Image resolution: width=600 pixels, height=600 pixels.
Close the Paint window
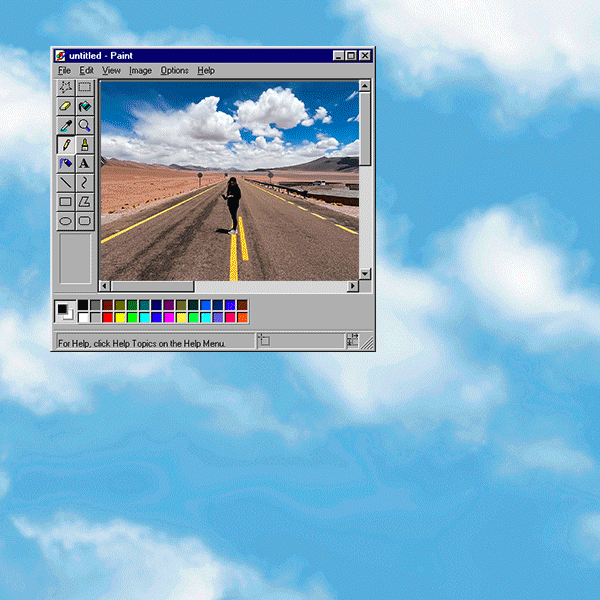point(365,56)
